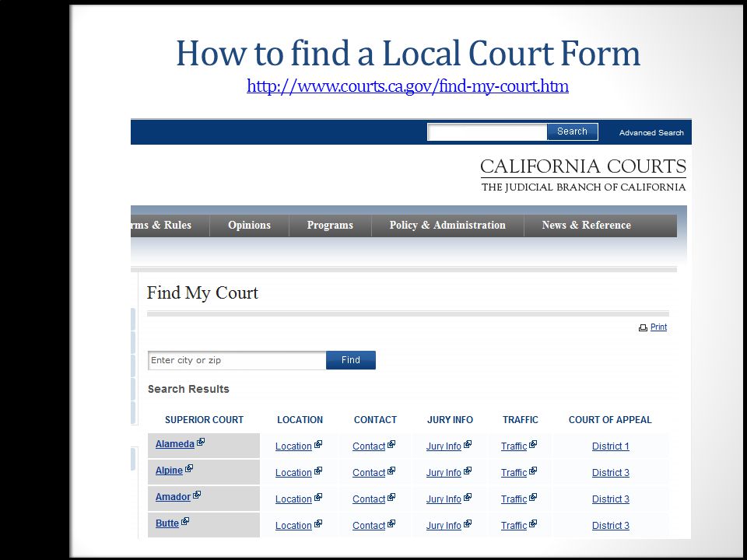The height and width of the screenshot is (560, 747).
Task: Open Location link for Alameda
Action: [293, 446]
